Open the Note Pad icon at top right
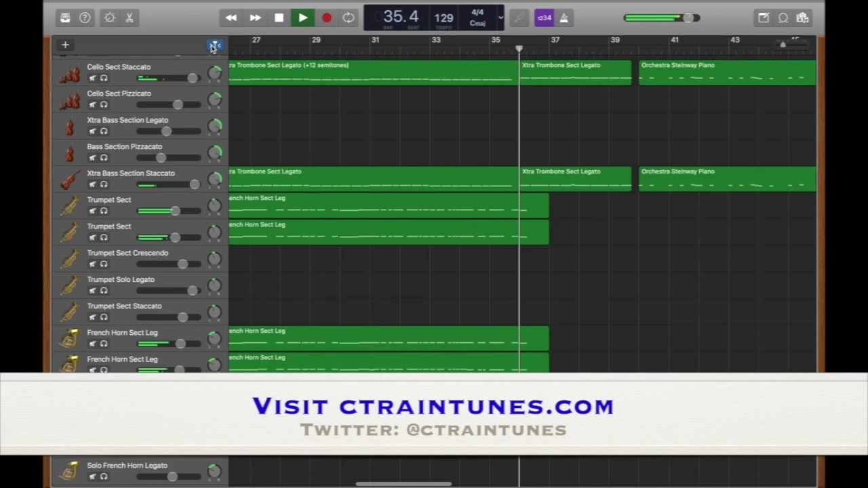Viewport: 868px width, 488px height. pos(763,18)
